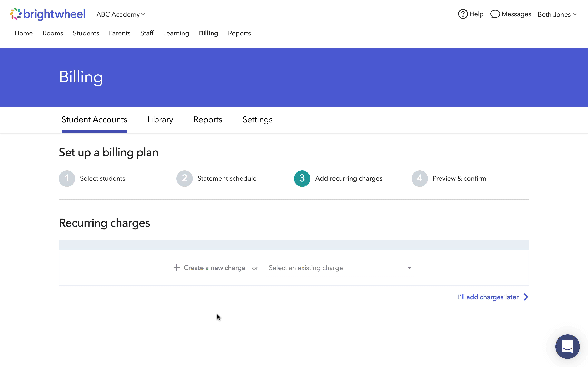This screenshot has width=588, height=367.
Task: Click the Student Accounts active tab
Action: tap(94, 120)
